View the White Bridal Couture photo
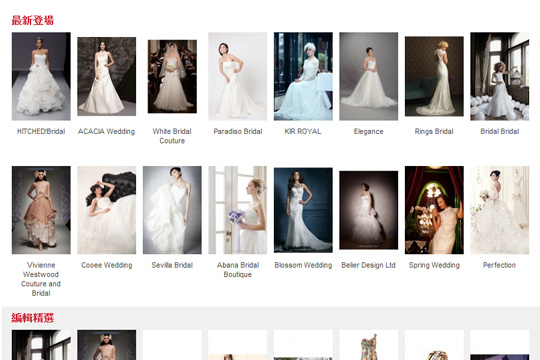The image size is (540, 360). (x=172, y=76)
